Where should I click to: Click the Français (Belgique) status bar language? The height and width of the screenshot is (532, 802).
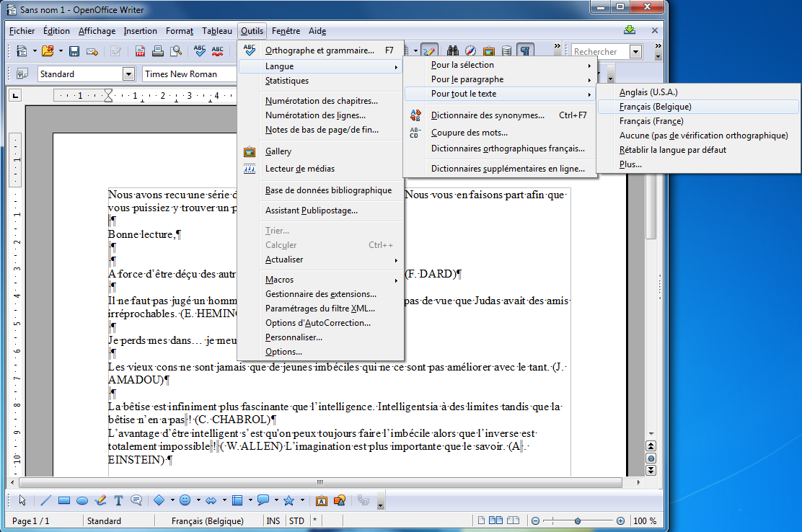[208, 520]
